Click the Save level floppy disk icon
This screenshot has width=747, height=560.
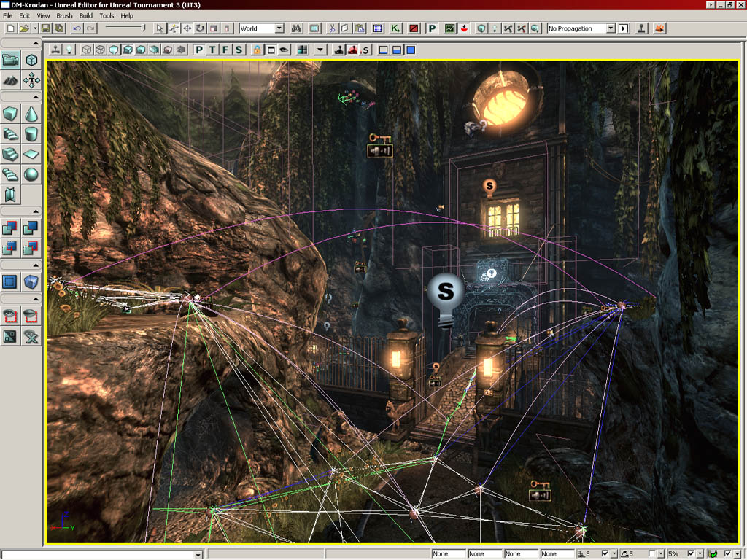[x=45, y=28]
